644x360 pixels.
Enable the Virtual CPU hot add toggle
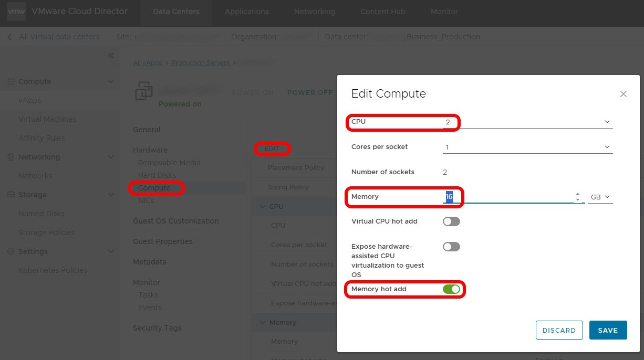[x=451, y=221]
